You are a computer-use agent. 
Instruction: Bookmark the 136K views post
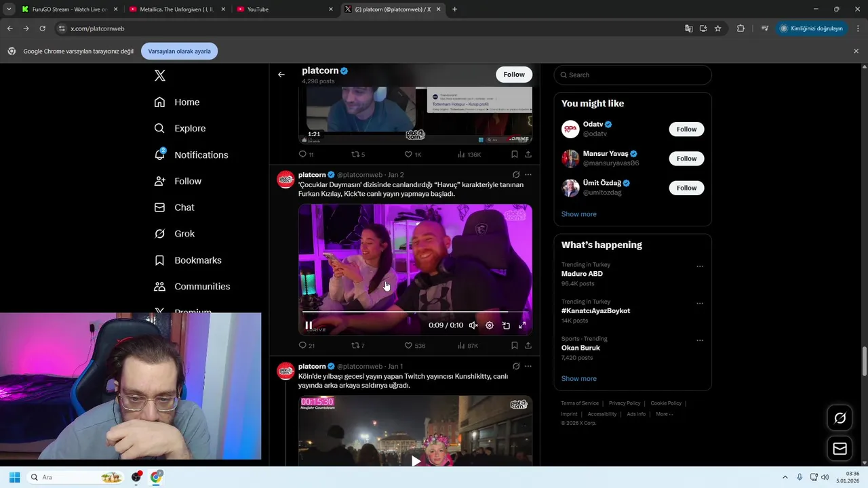[x=515, y=155]
